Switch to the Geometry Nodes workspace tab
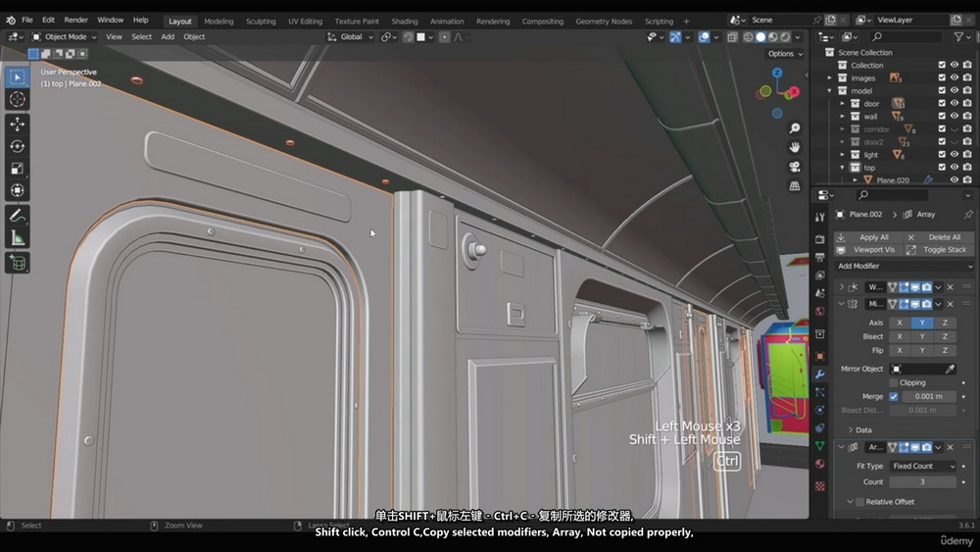Image resolution: width=980 pixels, height=552 pixels. pyautogui.click(x=604, y=22)
